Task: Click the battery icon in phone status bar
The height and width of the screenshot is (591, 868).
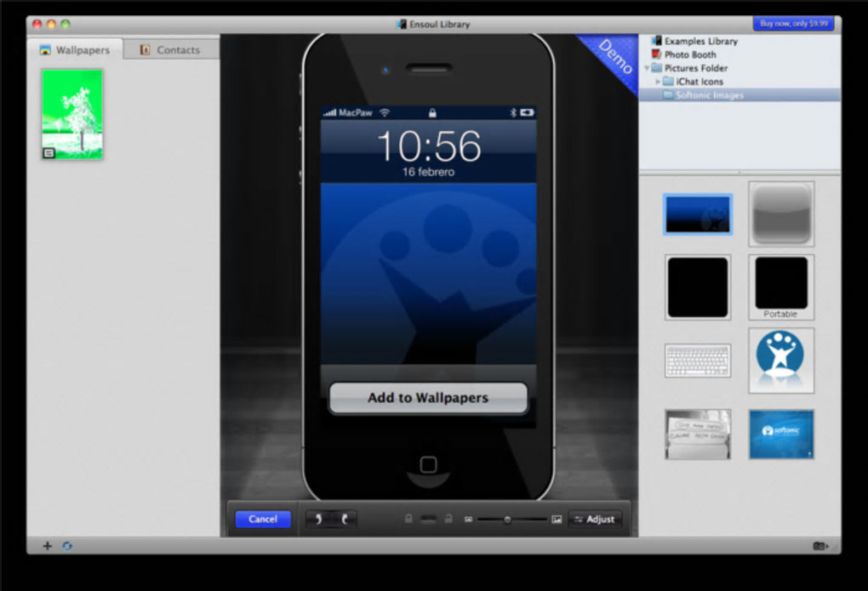Action: click(527, 112)
